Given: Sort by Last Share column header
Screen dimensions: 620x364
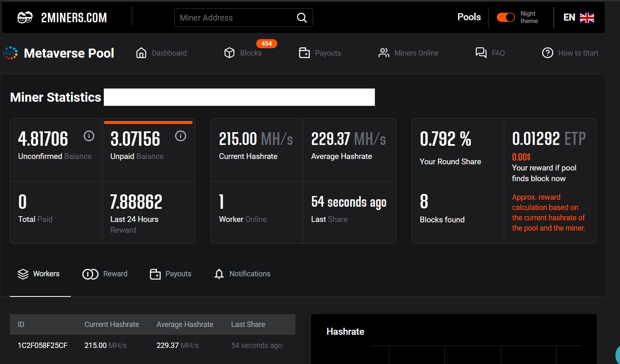Looking at the screenshot, I should (248, 324).
